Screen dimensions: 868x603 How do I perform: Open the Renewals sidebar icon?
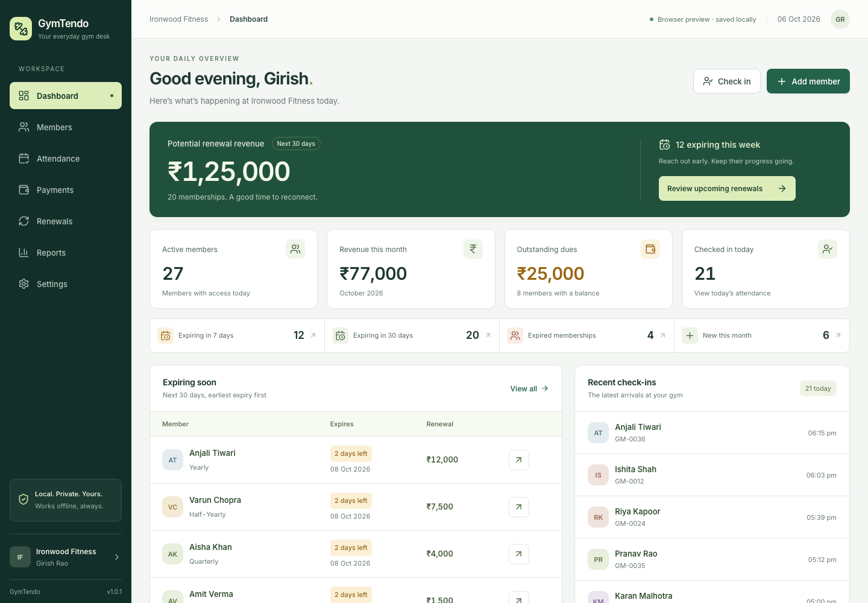(24, 221)
